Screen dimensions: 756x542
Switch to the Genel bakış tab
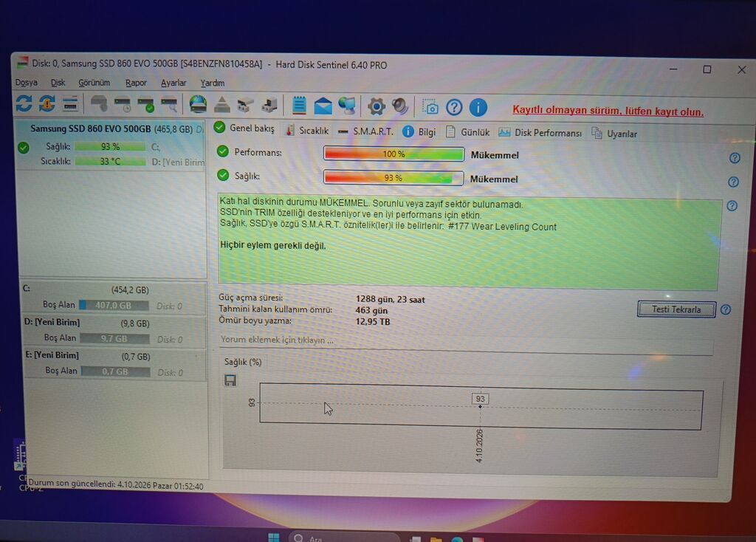click(244, 128)
